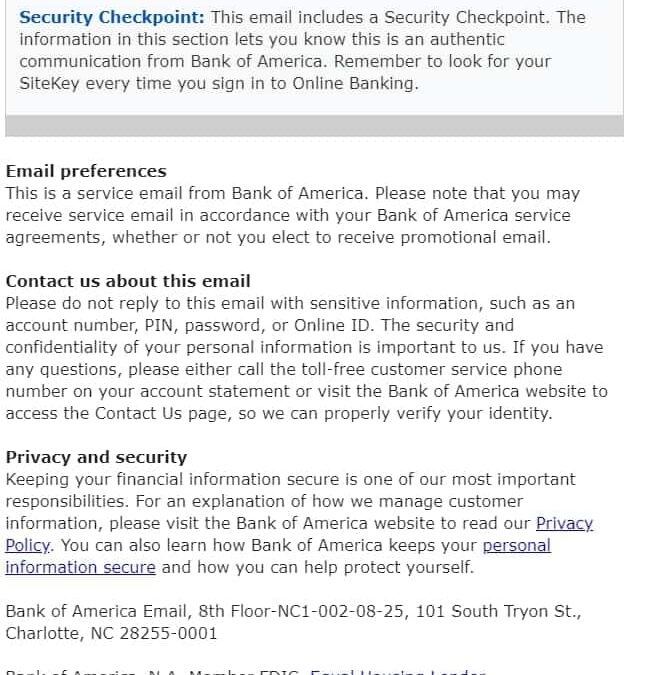Click the 101 South Tryon St. address text
Image resolution: width=654 pixels, height=675 pixels.
click(494, 611)
